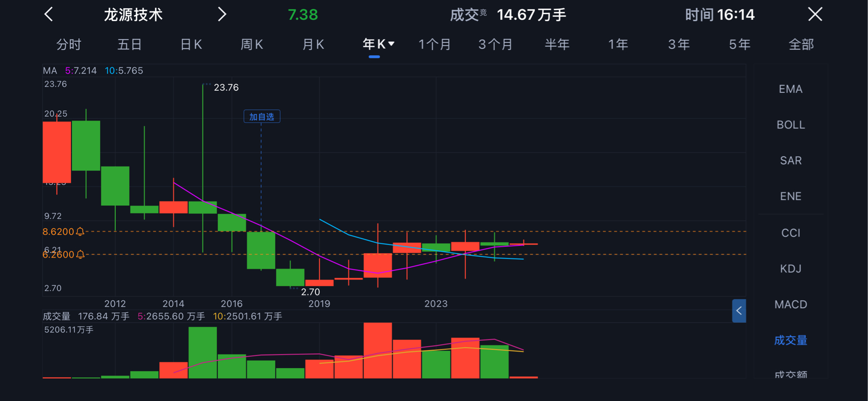Click the 2016 year axis label
This screenshot has height=401, width=868.
tap(231, 303)
